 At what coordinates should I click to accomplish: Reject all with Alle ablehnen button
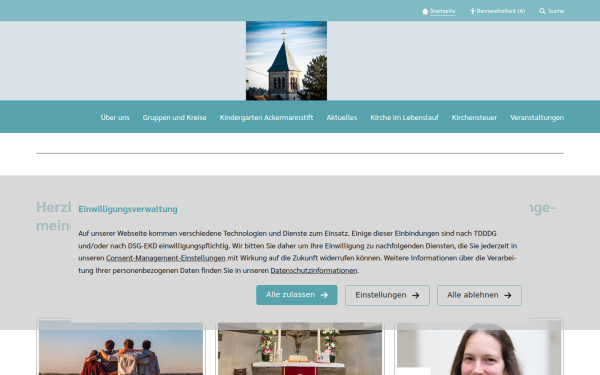(x=479, y=295)
